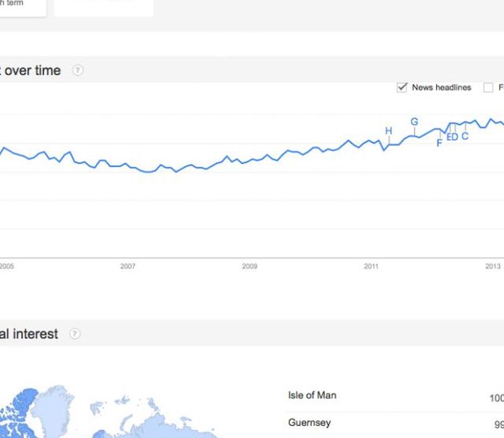
Task: Enable the unchecked checkbox right of News headlines
Action: coord(488,87)
